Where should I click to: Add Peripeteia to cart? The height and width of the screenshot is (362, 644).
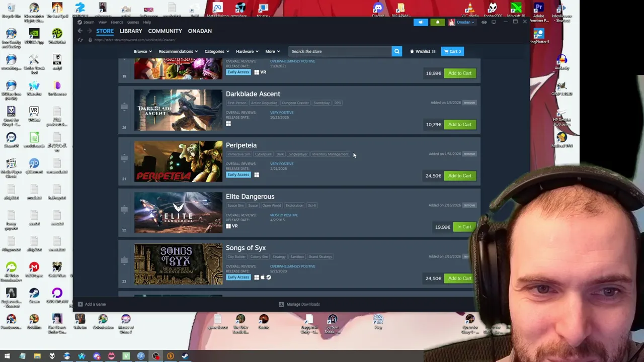click(460, 175)
